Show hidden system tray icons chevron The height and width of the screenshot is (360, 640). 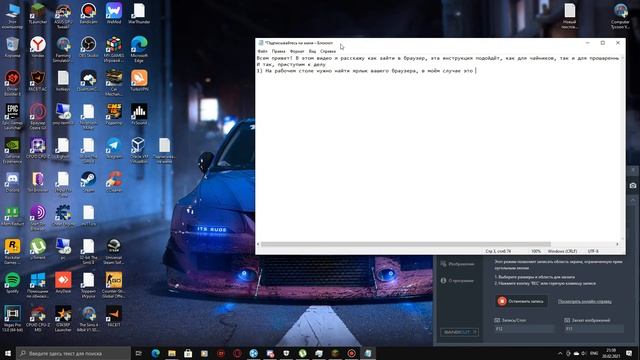(x=560, y=353)
